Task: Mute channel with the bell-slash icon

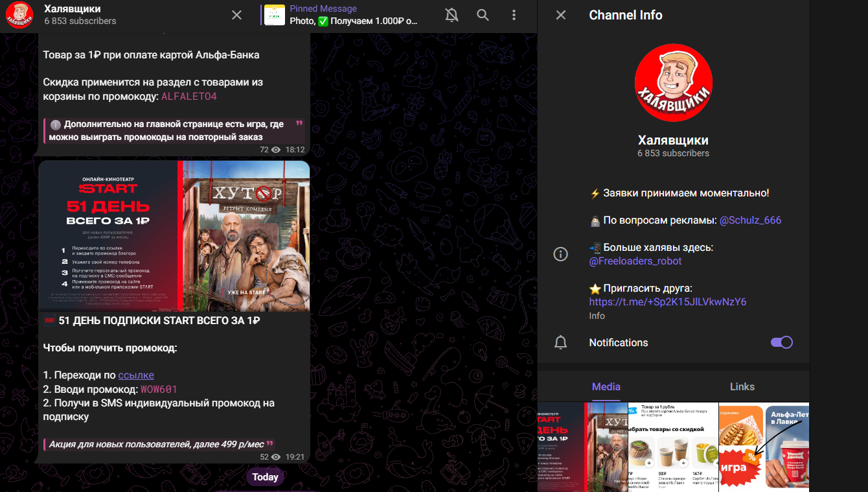Action: (x=452, y=15)
